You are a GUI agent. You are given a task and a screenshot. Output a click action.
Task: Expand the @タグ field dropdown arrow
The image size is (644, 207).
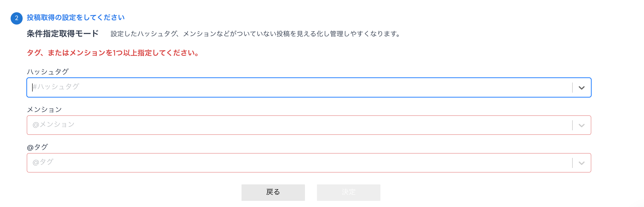[582, 163]
